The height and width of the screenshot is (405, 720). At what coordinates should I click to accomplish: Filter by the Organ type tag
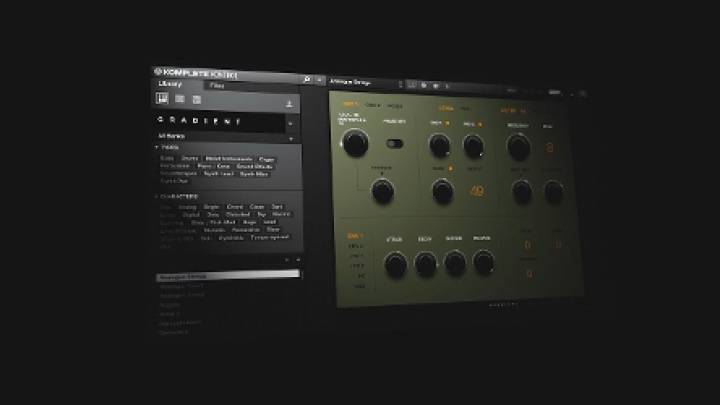[x=267, y=160]
